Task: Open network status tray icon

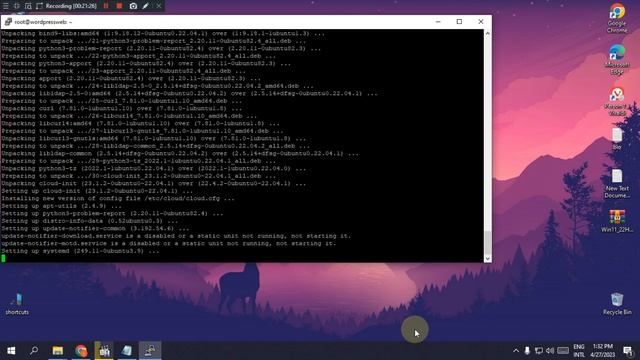Action: pyautogui.click(x=539, y=351)
